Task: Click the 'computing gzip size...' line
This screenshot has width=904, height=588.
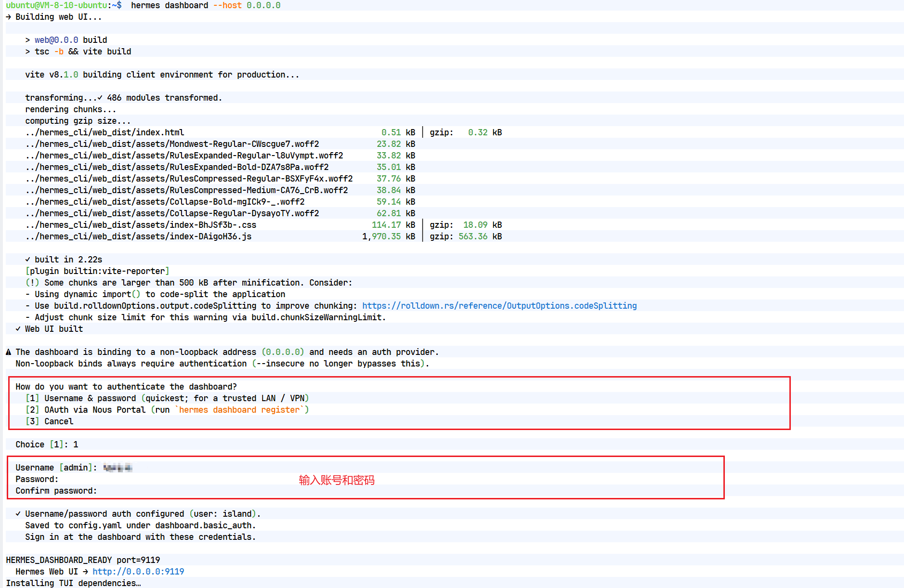Action: (x=78, y=121)
